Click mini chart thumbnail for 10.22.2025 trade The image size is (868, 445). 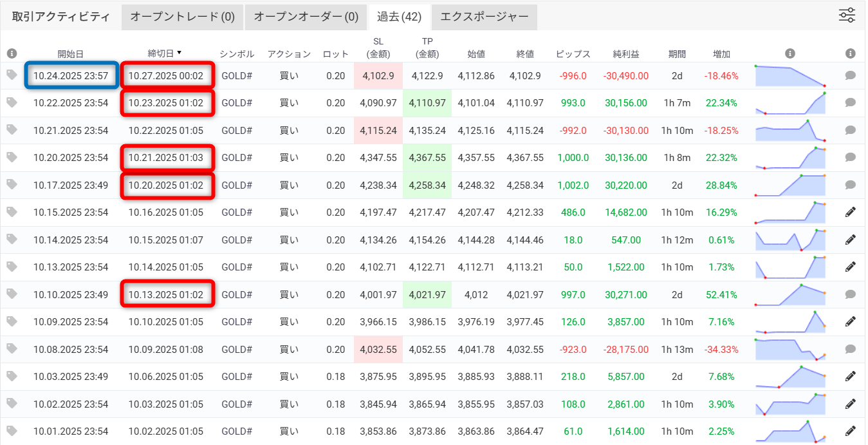(790, 103)
